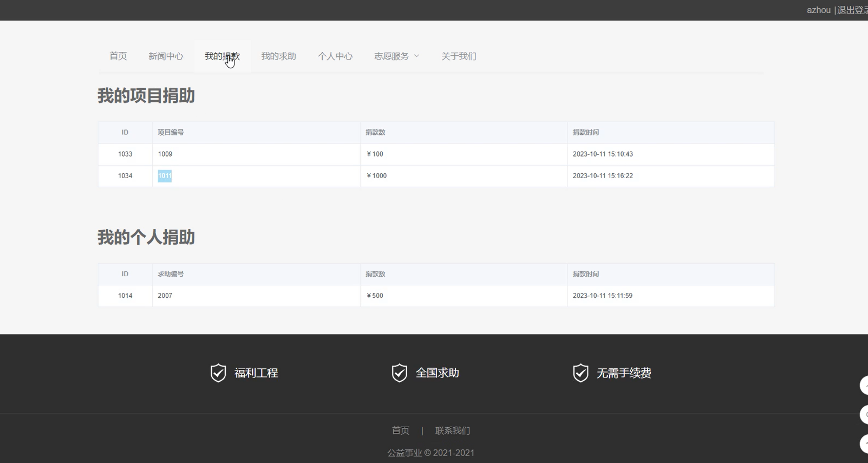Click the shield icon beside 无需手续费
Screen dimensions: 868x463
tap(580, 373)
